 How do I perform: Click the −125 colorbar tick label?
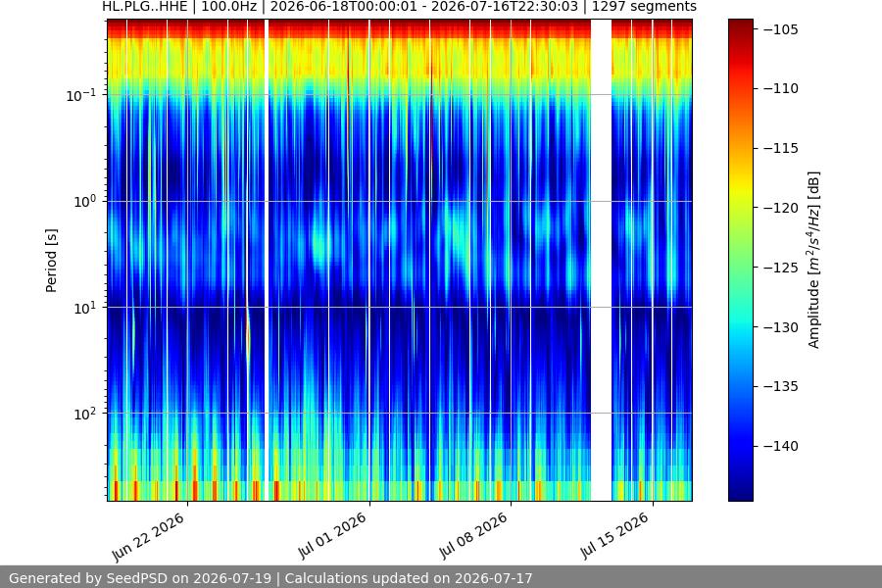point(781,268)
